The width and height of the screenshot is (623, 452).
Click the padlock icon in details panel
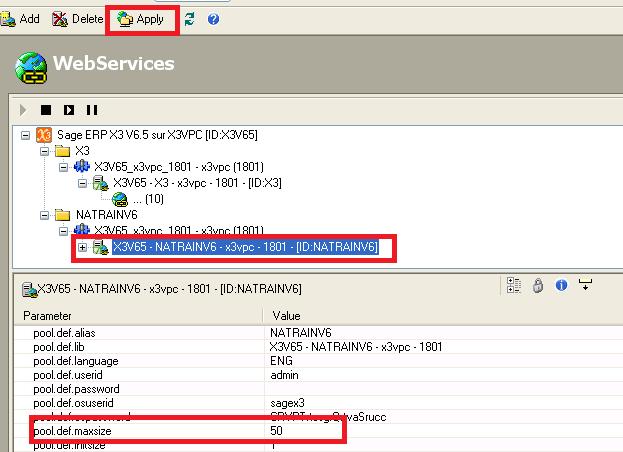(x=538, y=285)
